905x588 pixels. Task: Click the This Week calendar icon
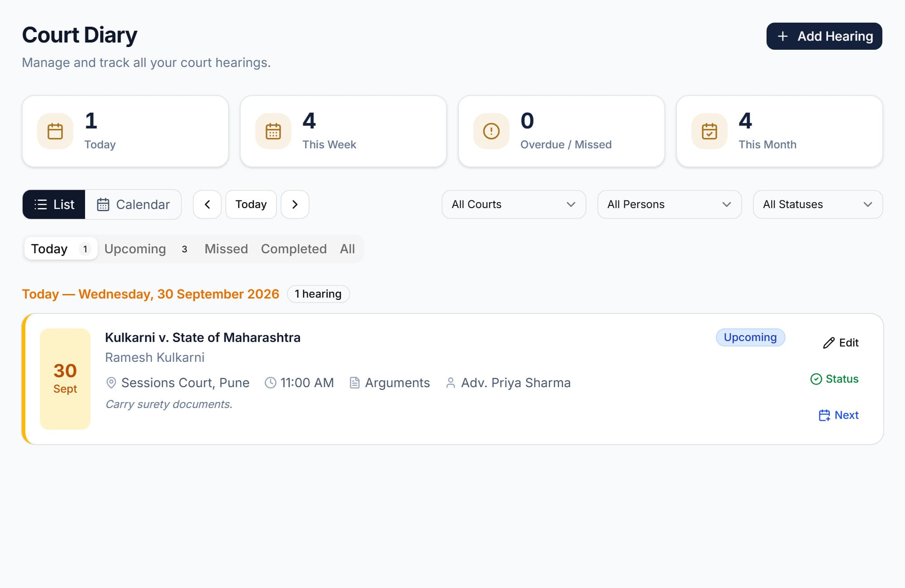tap(273, 131)
